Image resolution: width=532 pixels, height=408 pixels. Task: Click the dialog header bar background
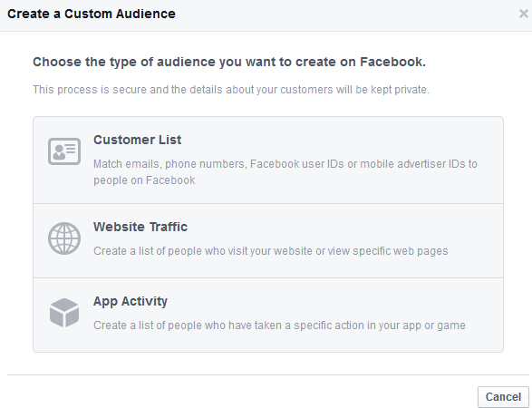(x=339, y=15)
